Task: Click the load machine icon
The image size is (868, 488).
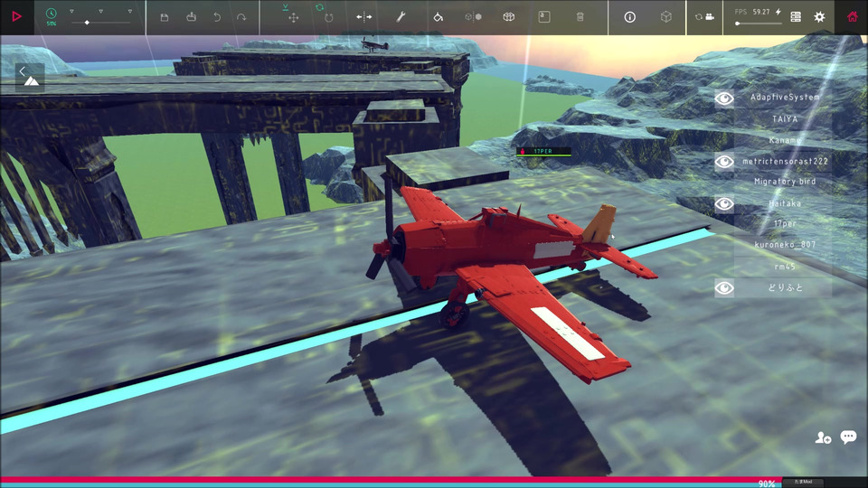Action: [x=191, y=16]
